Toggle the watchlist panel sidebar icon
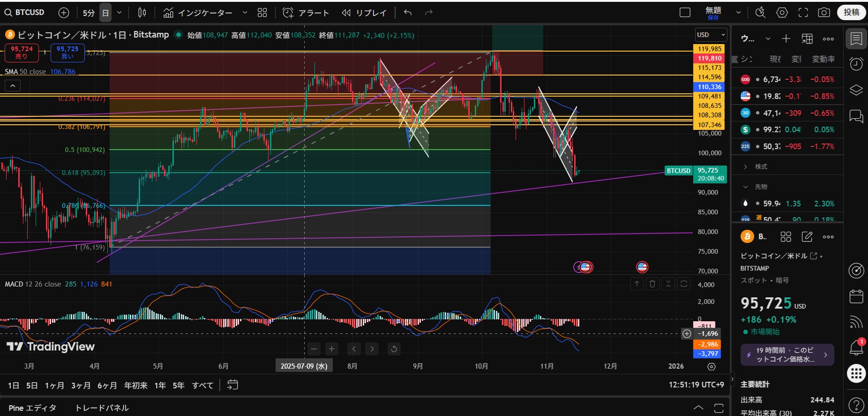 click(856, 38)
